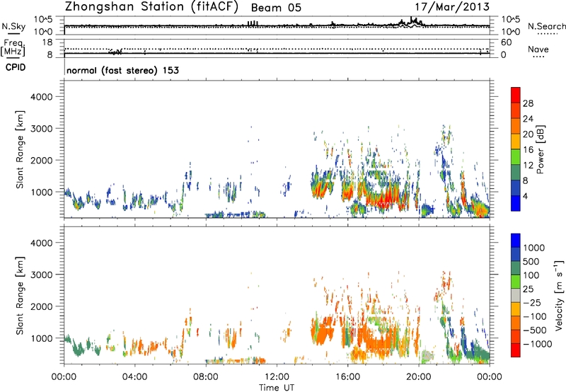The image size is (566, 392).
Task: Click the 'CPID' label
Action: 16,67
